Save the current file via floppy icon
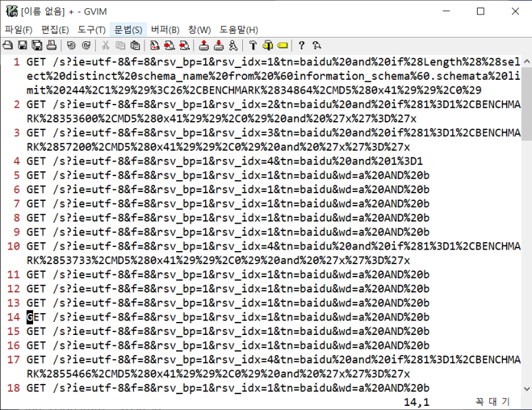 tap(23, 45)
